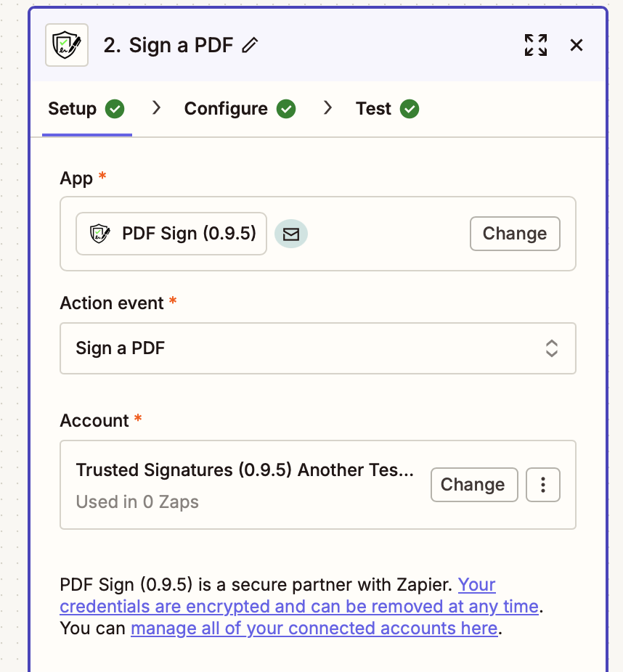Click the chevron between Setup and Configure
Image resolution: width=623 pixels, height=672 pixels.
pos(155,108)
